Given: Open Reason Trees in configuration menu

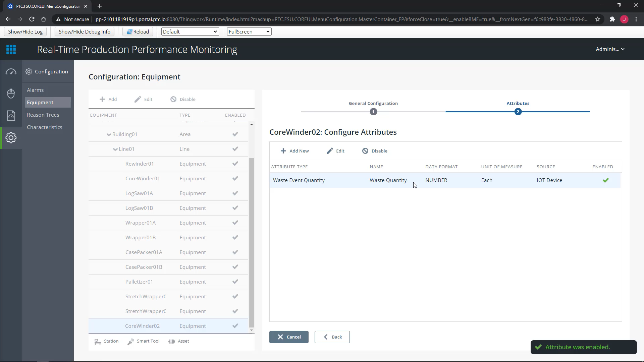Looking at the screenshot, I should tap(43, 115).
